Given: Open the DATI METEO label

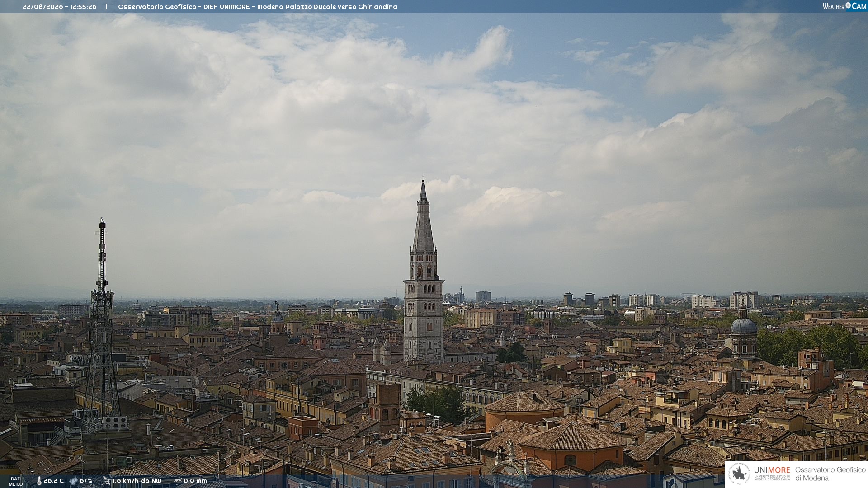Looking at the screenshot, I should pyautogui.click(x=16, y=481).
